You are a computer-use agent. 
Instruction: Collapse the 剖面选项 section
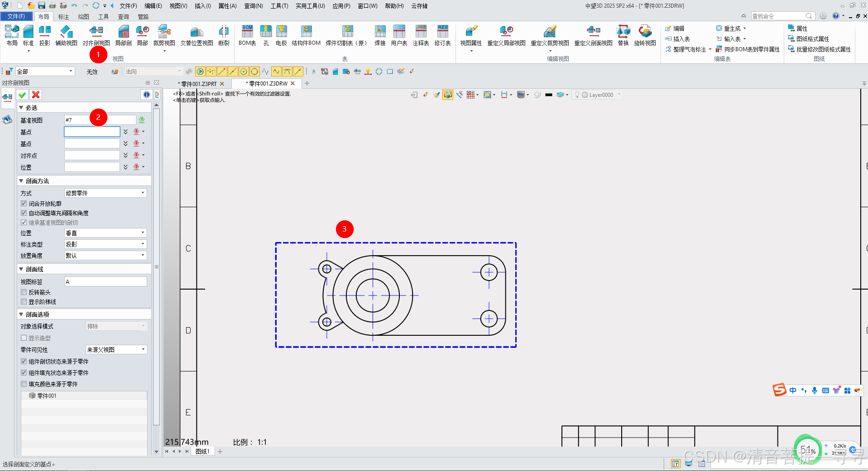pos(21,314)
